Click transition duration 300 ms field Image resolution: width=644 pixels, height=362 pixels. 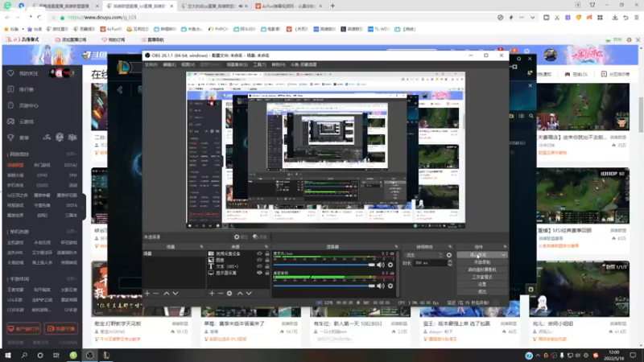(429, 263)
